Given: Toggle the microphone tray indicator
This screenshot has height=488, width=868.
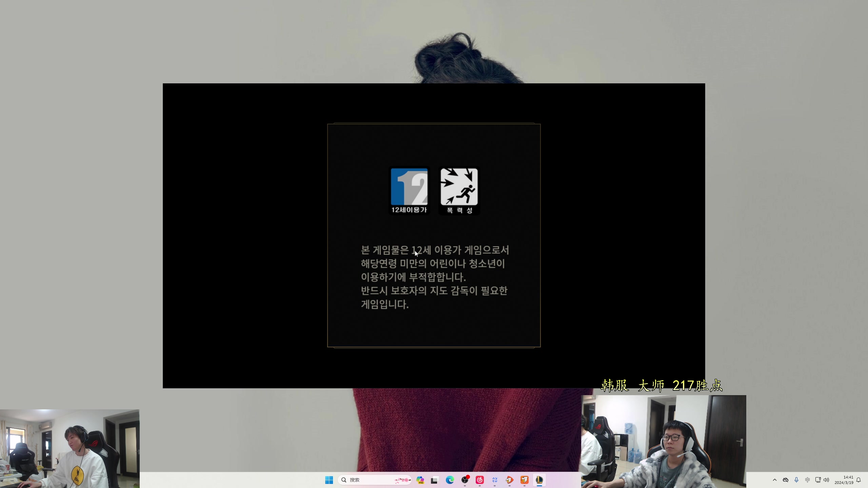Looking at the screenshot, I should 796,480.
